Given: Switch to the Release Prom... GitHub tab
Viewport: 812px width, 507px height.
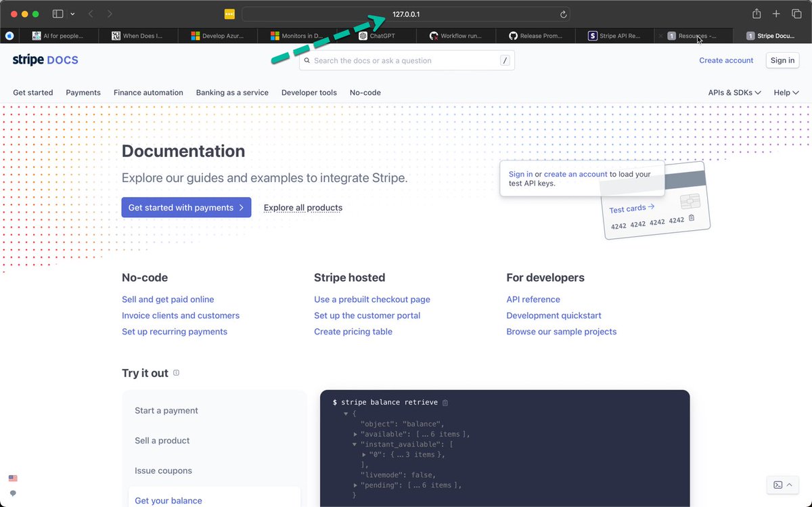Looking at the screenshot, I should pos(535,36).
